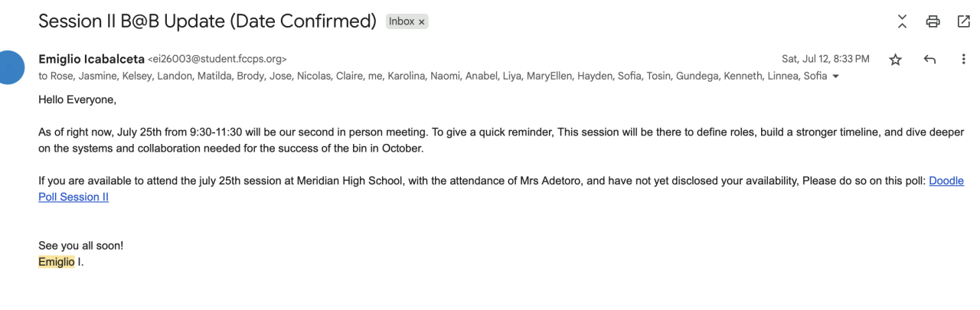Open the email in a new window
The width and height of the screenshot is (980, 310).
[x=963, y=22]
